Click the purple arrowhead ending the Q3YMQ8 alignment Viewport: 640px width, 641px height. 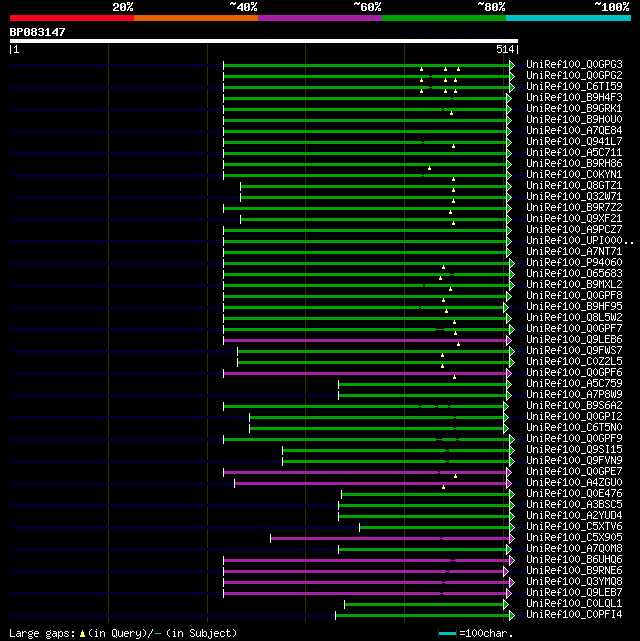[x=512, y=583]
